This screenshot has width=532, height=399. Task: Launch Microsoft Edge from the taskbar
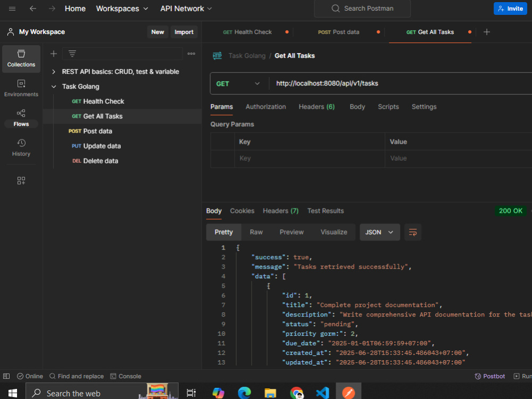[244, 393]
